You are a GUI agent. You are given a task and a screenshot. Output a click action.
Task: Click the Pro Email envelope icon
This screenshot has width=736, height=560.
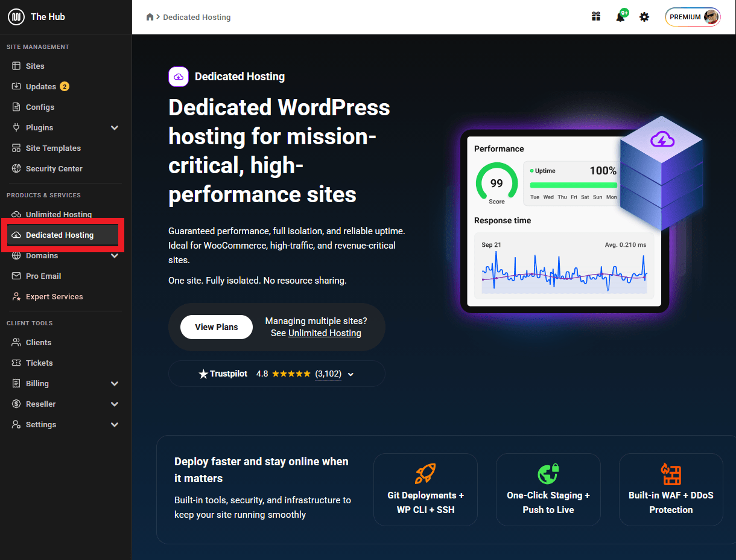pos(16,276)
